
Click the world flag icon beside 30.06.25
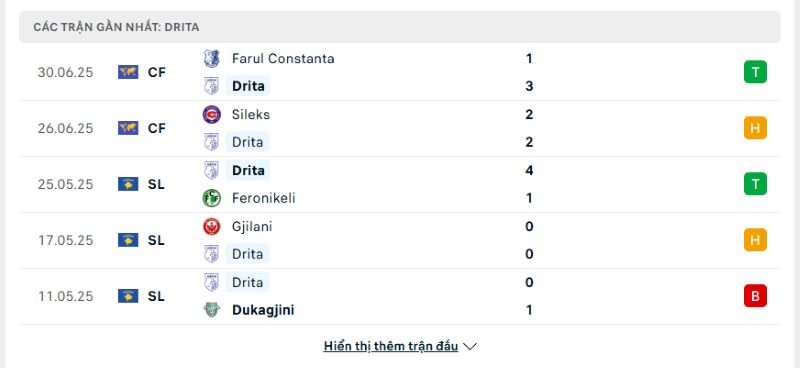[x=128, y=72]
